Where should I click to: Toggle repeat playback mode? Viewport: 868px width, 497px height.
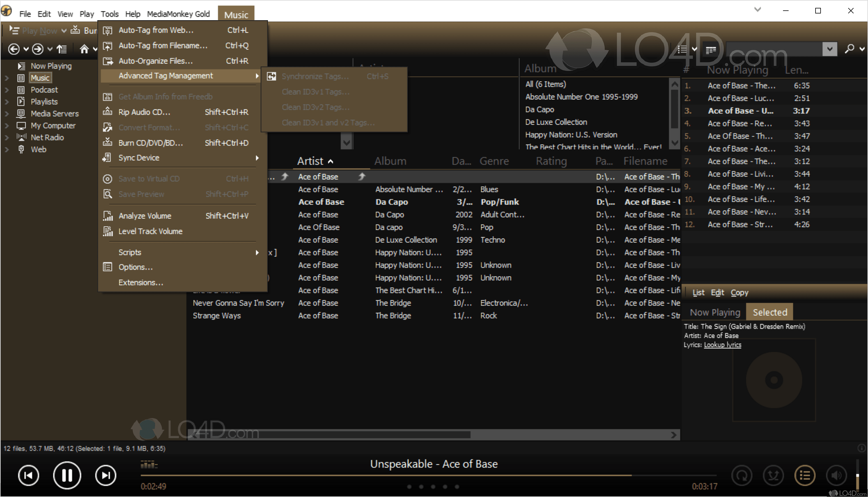click(x=742, y=475)
